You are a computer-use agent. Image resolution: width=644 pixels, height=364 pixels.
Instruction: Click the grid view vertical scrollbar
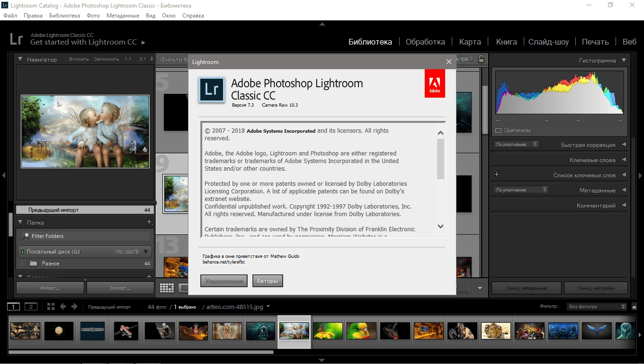(x=485, y=110)
